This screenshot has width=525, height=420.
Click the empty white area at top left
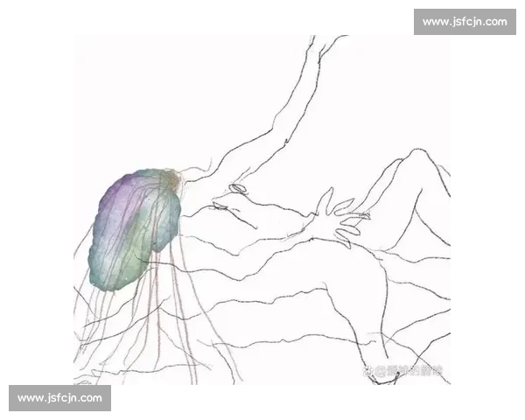tap(131, 87)
